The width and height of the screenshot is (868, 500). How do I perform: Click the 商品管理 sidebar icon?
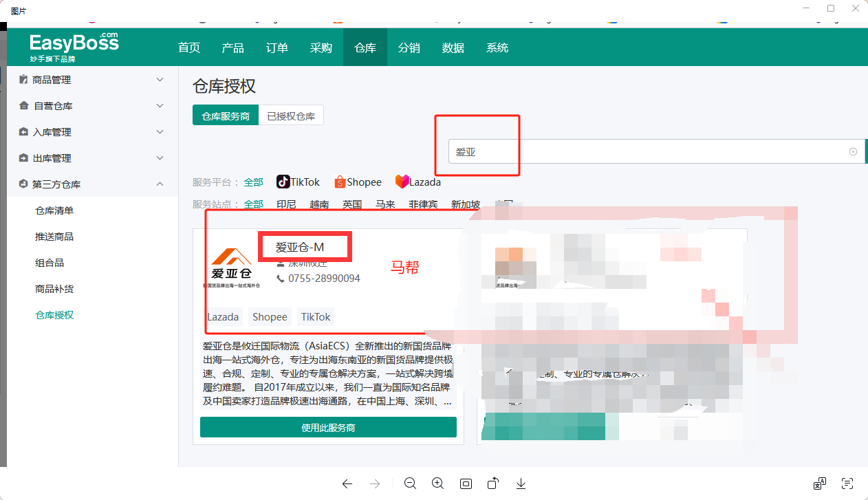pos(23,80)
